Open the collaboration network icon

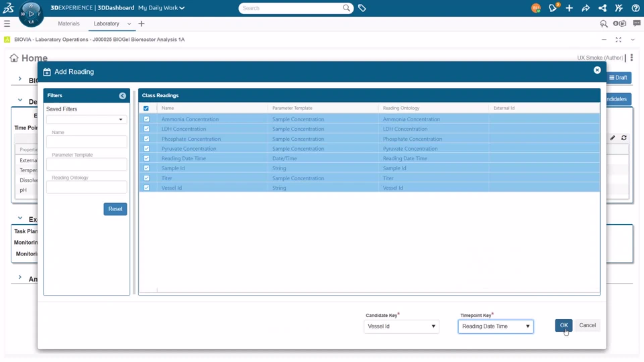click(x=602, y=8)
